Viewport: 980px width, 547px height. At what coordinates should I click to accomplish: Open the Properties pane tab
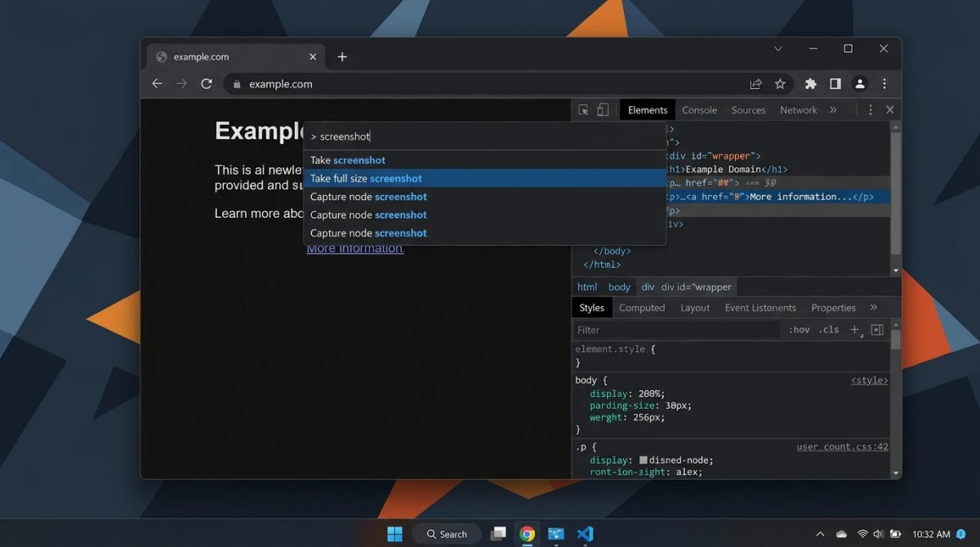pos(833,308)
